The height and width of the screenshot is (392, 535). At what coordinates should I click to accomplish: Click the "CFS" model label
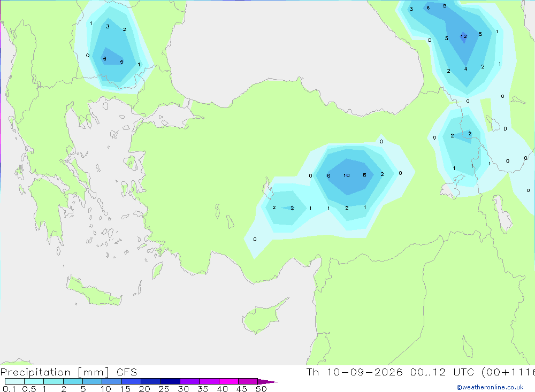127,372
